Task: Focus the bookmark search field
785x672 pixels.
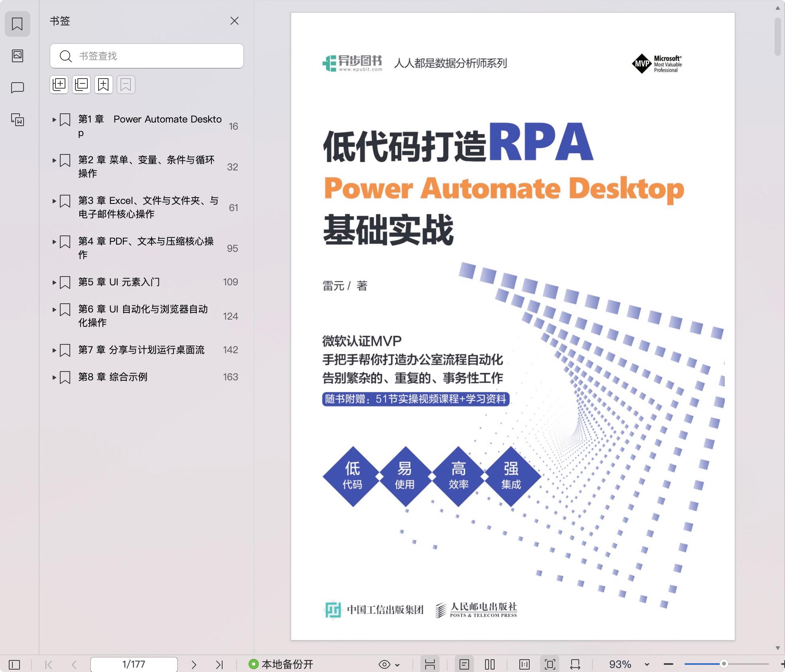Action: tap(147, 56)
